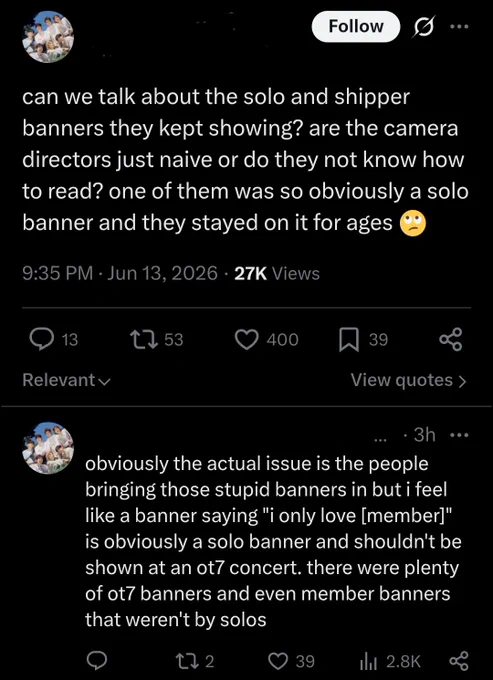The width and height of the screenshot is (493, 680).
Task: Open the main post's three-dot menu
Action: click(x=460, y=26)
